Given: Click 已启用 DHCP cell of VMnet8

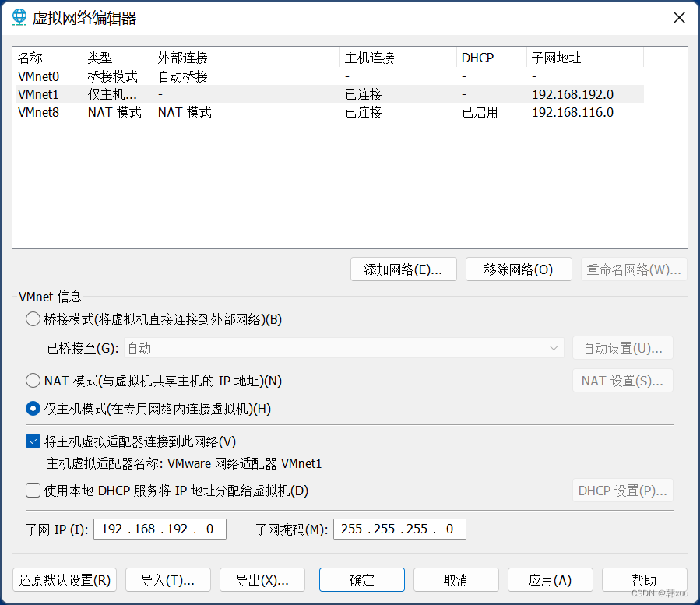Looking at the screenshot, I should pyautogui.click(x=480, y=112).
